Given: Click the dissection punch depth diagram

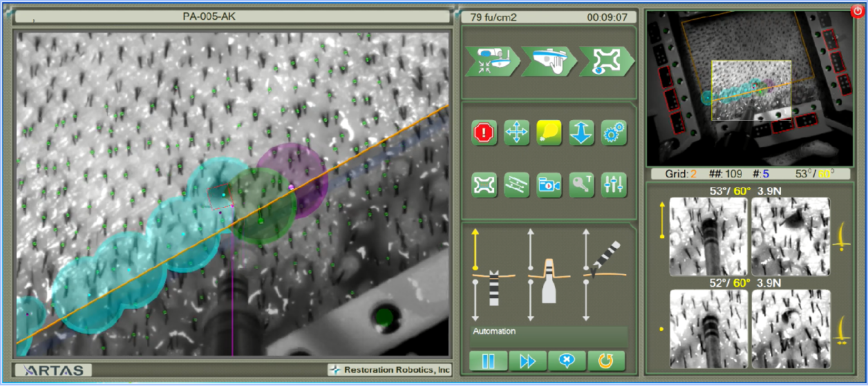Looking at the screenshot, I should (549, 280).
